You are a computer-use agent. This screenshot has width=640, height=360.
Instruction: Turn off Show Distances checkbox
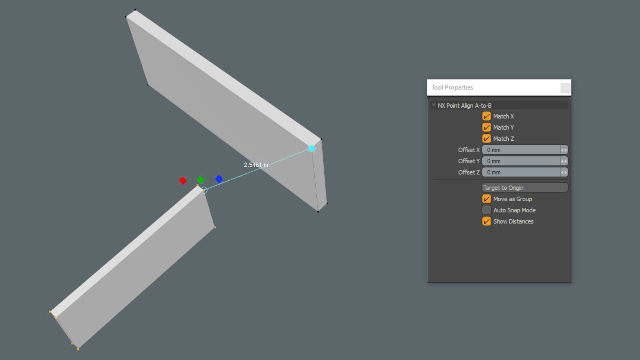point(486,221)
